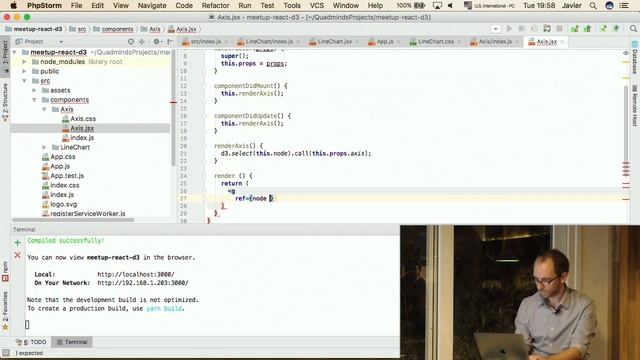Viewport: 640px width, 360px height.
Task: Click the volume icon in menu bar
Action: pos(450,5)
